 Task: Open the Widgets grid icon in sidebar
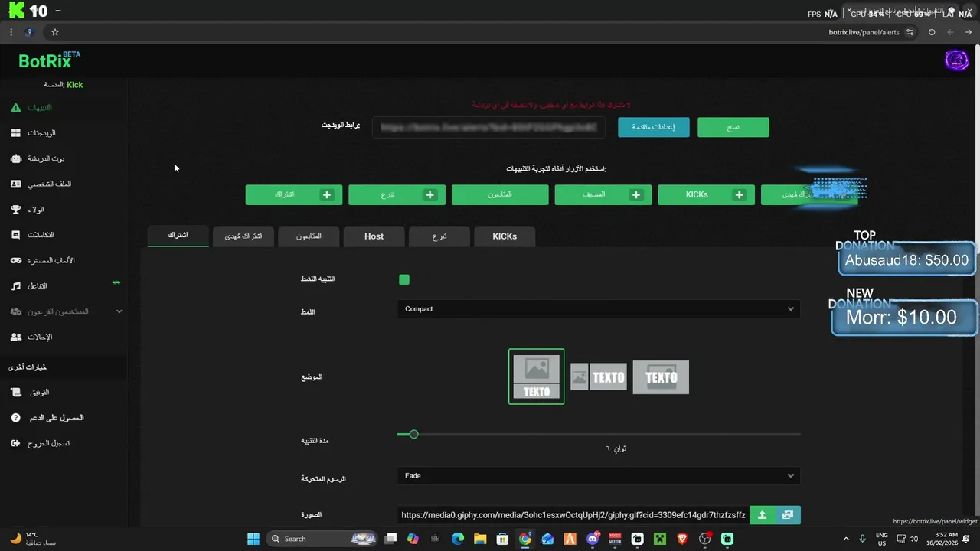16,133
